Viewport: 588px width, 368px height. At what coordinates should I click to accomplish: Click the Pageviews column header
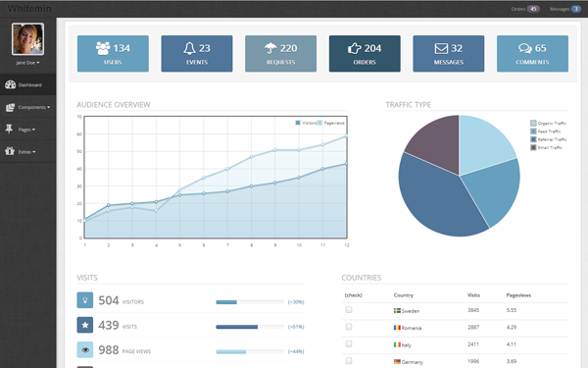[518, 295]
